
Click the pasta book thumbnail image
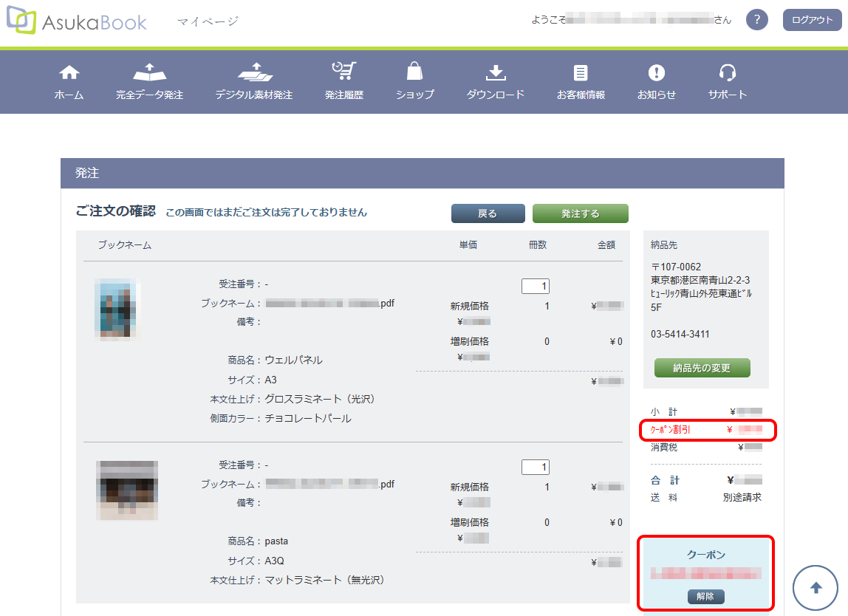pos(126,489)
